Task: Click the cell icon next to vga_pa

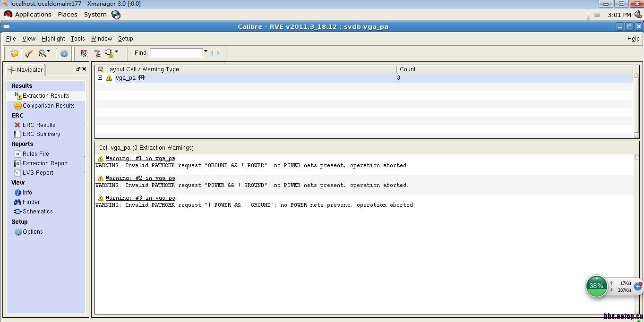Action: coord(141,78)
